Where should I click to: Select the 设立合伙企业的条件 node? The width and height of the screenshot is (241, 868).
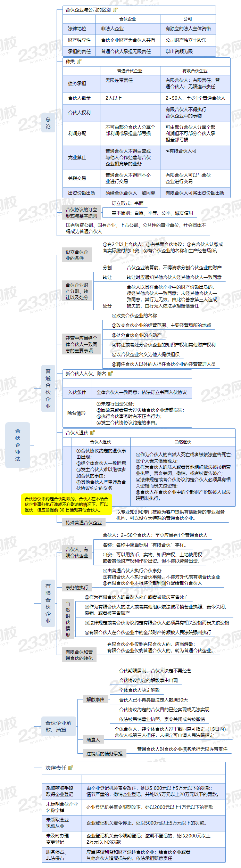click(x=77, y=255)
